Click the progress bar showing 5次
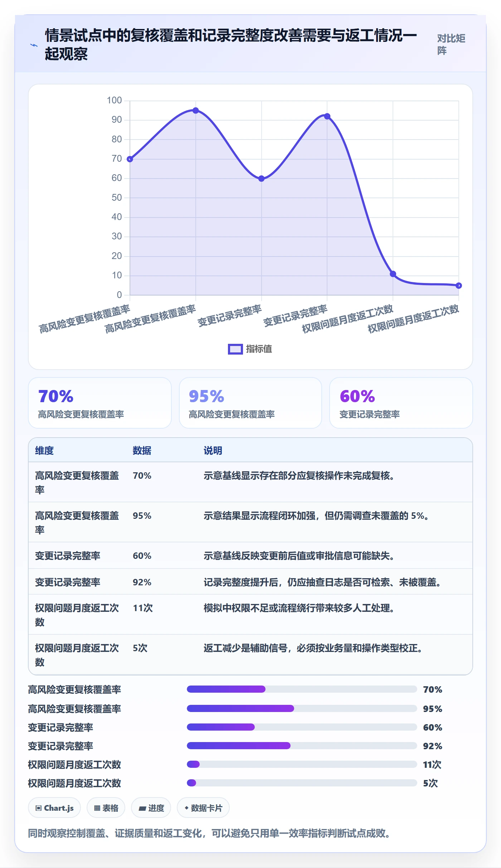The width and height of the screenshot is (501, 868). click(x=302, y=783)
